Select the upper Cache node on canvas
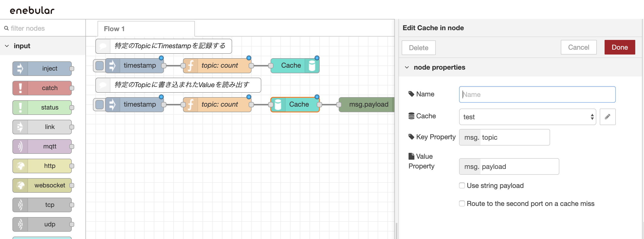Image resolution: width=644 pixels, height=239 pixels. pyautogui.click(x=295, y=66)
